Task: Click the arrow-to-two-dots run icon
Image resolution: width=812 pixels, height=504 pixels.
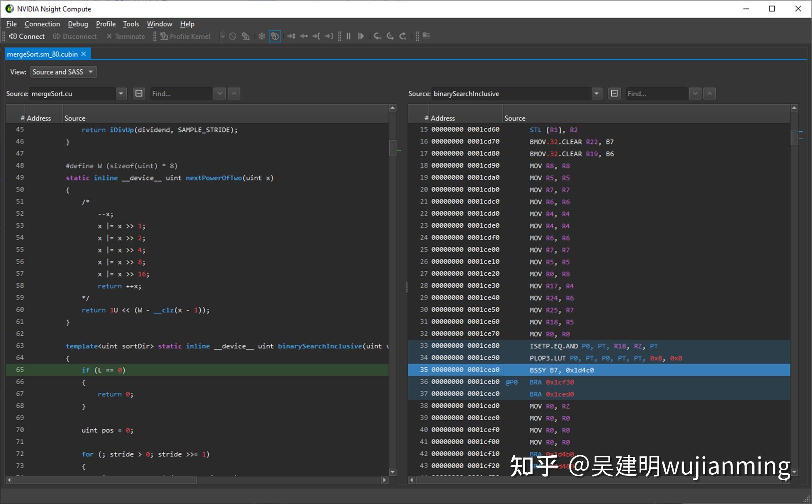Action: (291, 36)
